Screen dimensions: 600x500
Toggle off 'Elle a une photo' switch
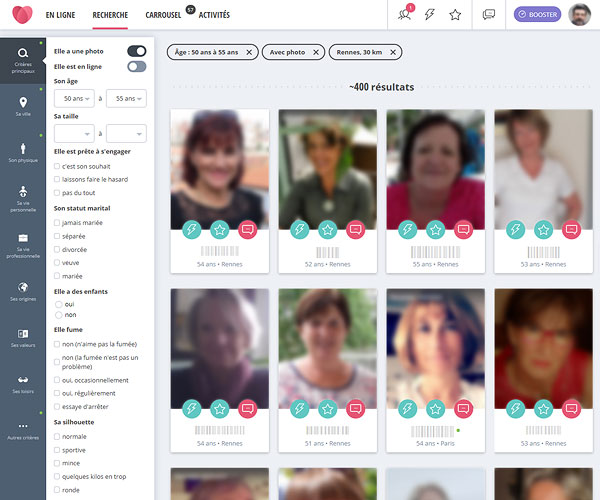pos(137,51)
